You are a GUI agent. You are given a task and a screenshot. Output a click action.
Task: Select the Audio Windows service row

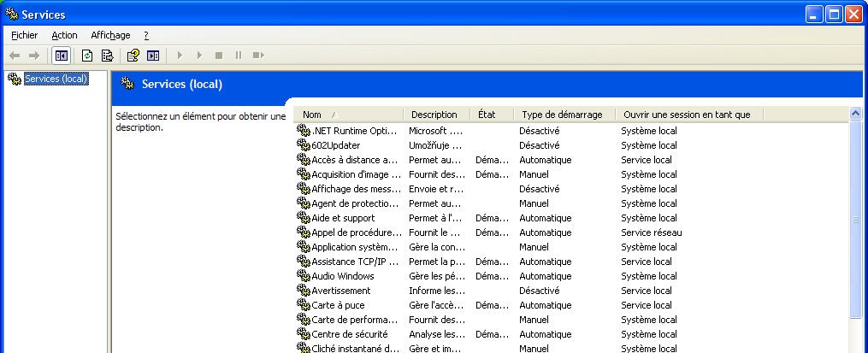[x=342, y=276]
